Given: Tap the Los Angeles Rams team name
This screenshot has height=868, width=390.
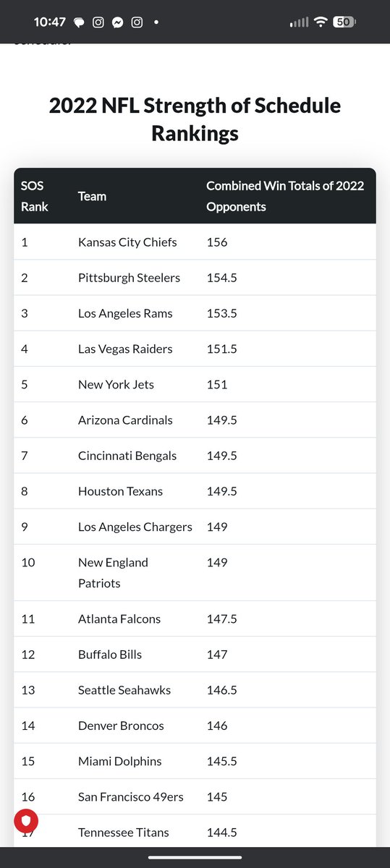Looking at the screenshot, I should click(125, 313).
